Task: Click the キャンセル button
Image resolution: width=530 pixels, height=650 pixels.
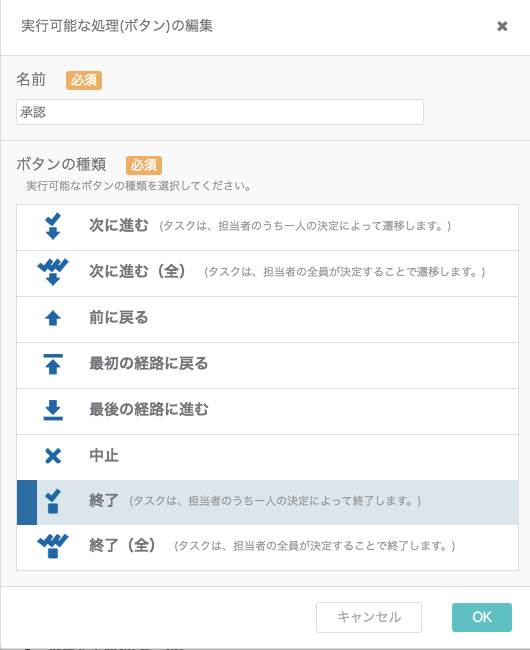Action: (369, 617)
